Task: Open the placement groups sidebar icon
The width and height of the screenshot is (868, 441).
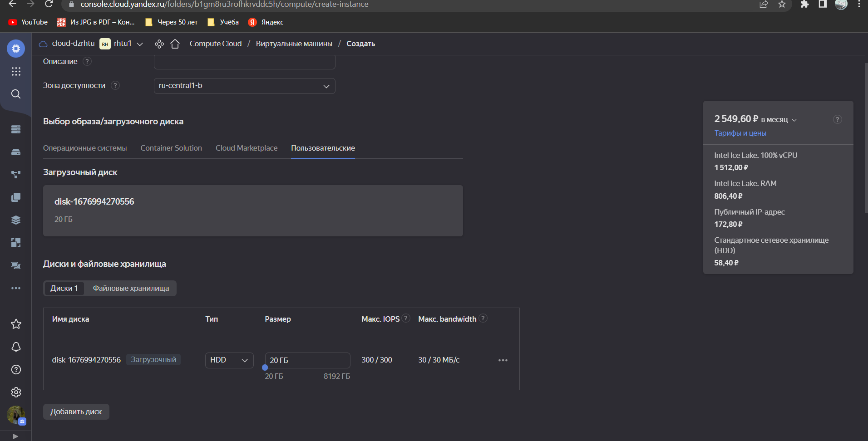Action: [16, 243]
